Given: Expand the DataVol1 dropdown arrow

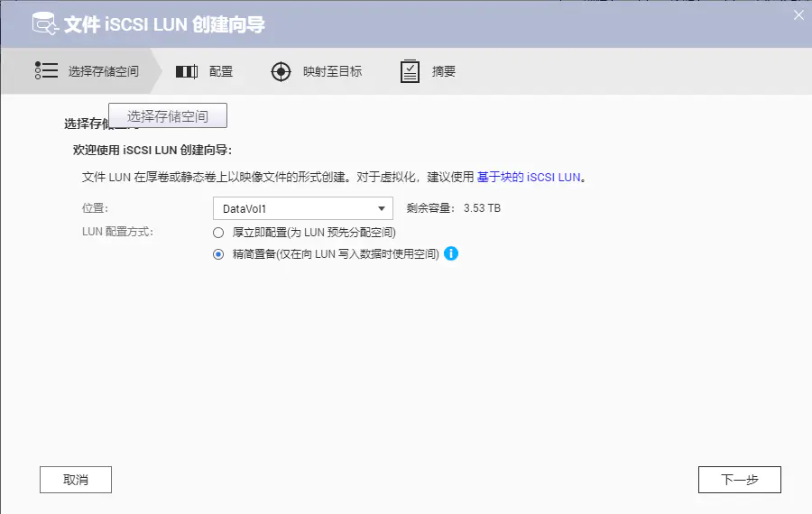Looking at the screenshot, I should click(x=383, y=208).
